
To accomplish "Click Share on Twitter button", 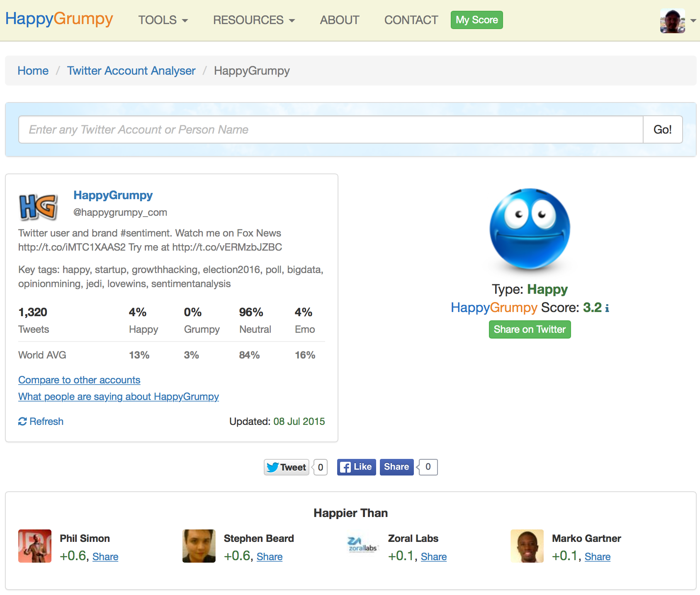I will 530,329.
